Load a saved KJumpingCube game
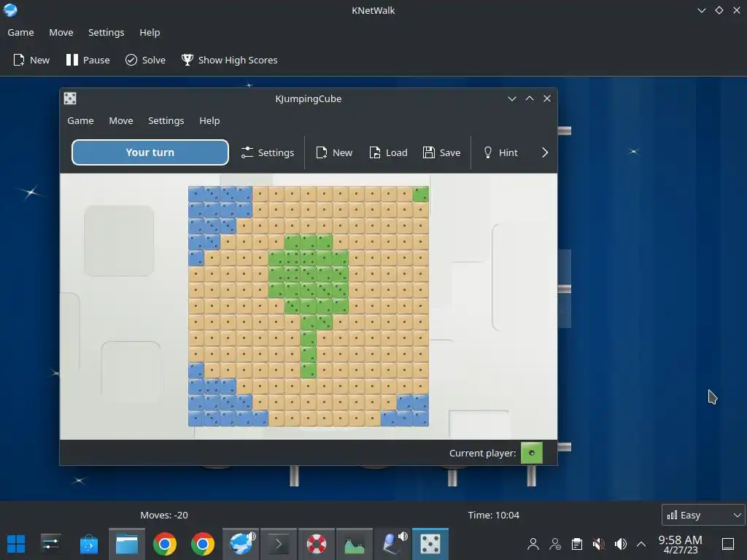The image size is (747, 560). (388, 152)
